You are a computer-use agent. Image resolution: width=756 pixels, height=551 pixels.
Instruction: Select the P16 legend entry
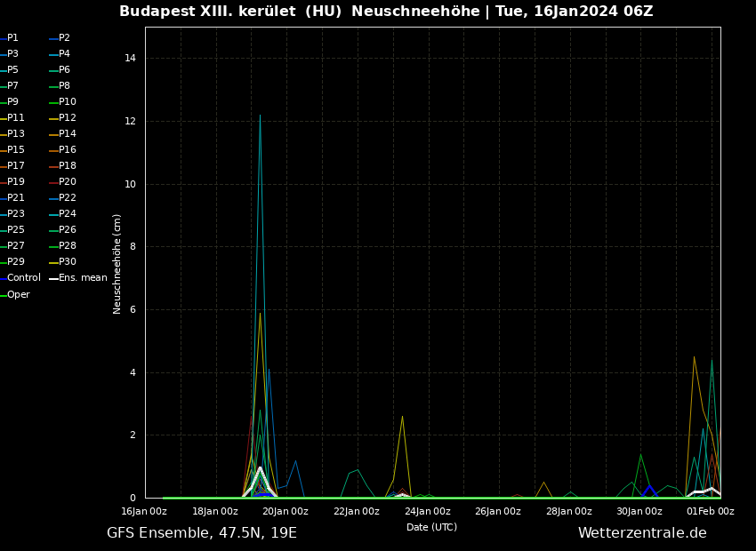(68, 150)
